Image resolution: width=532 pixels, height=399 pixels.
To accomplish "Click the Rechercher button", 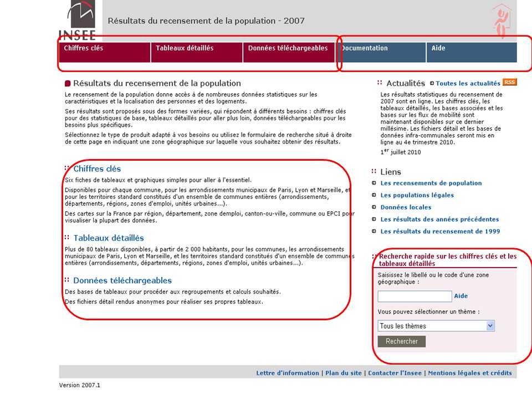I will coord(401,341).
